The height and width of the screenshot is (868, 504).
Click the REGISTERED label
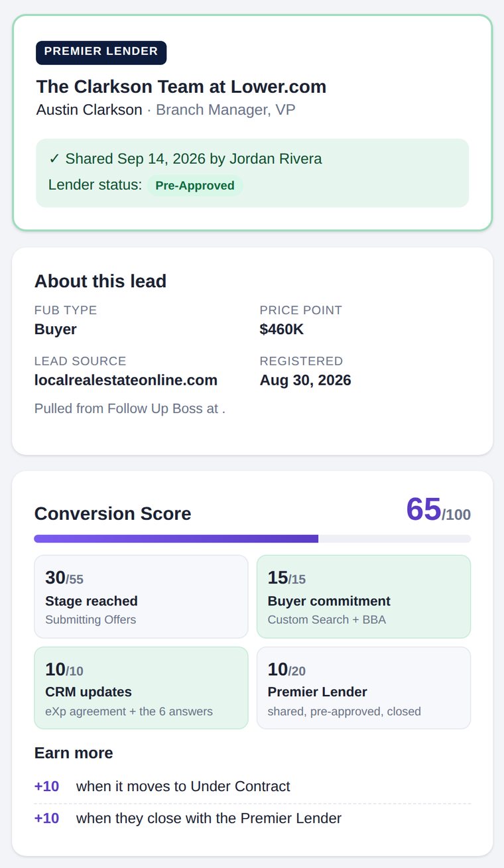[x=301, y=361]
